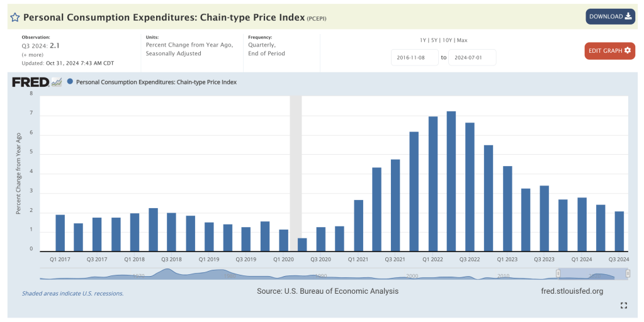Click the start date field showing 2016-11-08
Screen dimensions: 644x322
click(414, 57)
